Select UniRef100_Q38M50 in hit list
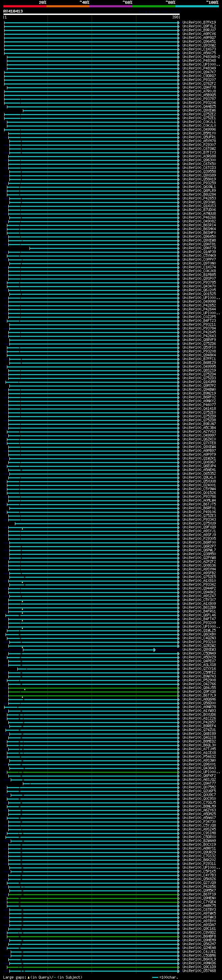The image size is (222, 980). point(199,554)
